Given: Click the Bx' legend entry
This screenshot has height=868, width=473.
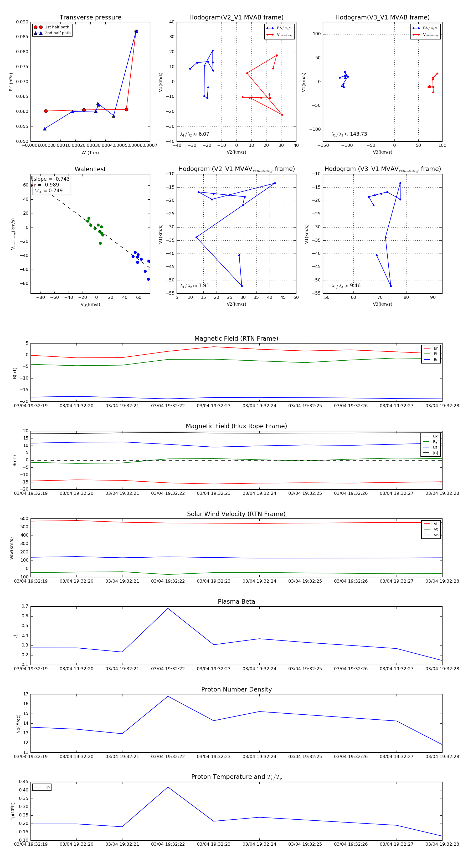Looking at the screenshot, I should click(431, 436).
